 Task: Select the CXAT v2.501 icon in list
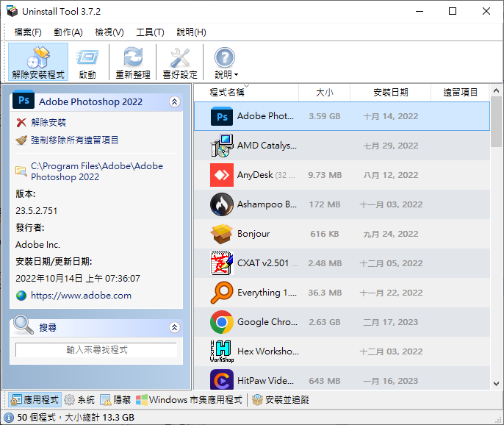tap(222, 263)
